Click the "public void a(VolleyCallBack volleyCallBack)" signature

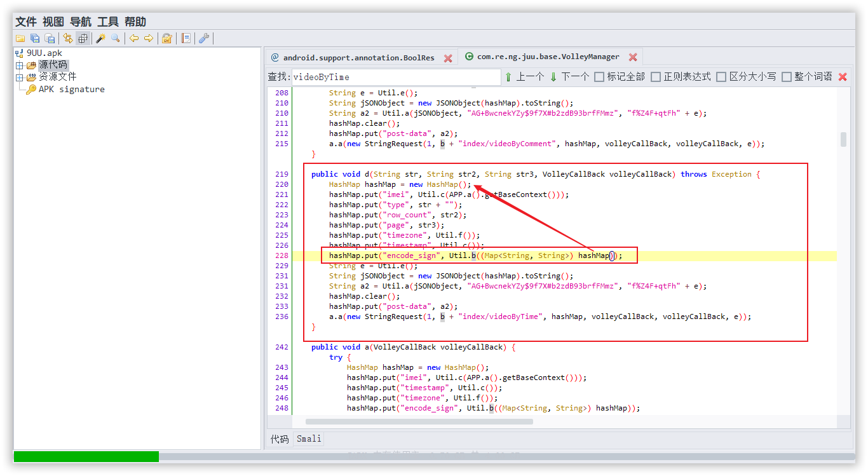click(x=413, y=347)
